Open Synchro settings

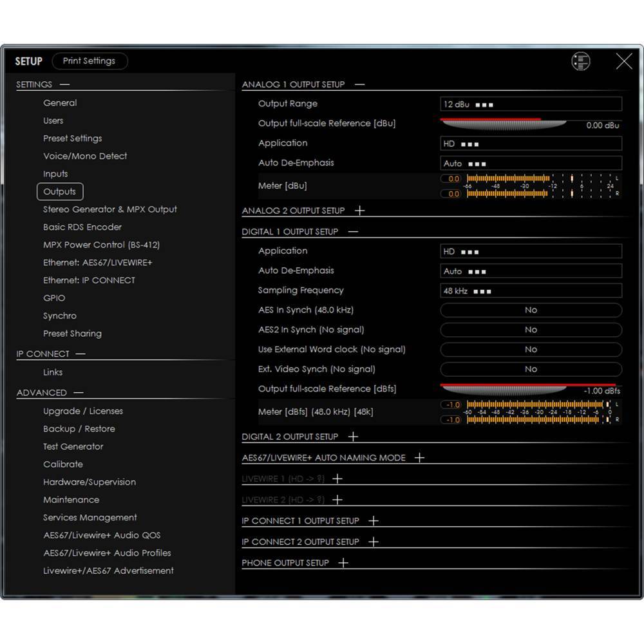[60, 316]
